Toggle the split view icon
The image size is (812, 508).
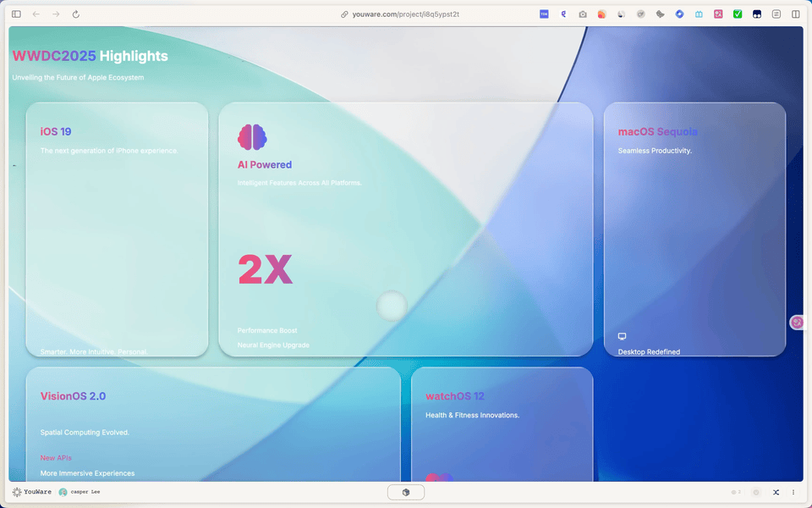tap(795, 14)
